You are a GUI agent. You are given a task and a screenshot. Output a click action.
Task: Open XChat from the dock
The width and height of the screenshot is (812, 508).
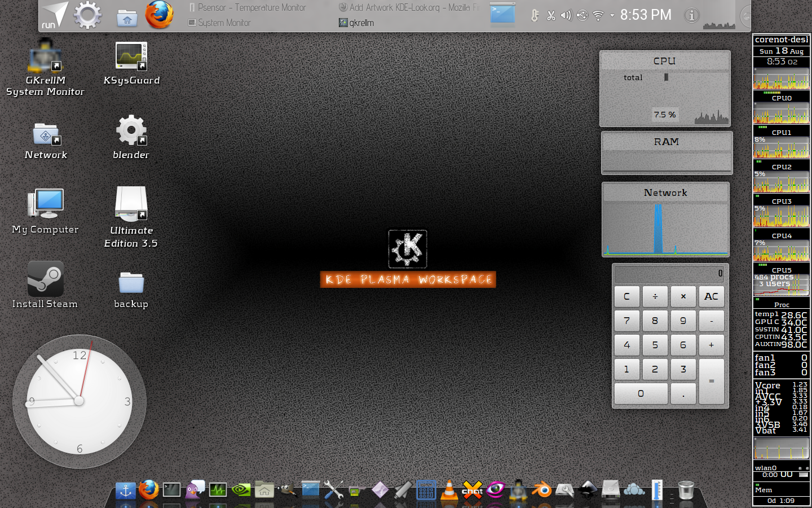click(x=472, y=490)
